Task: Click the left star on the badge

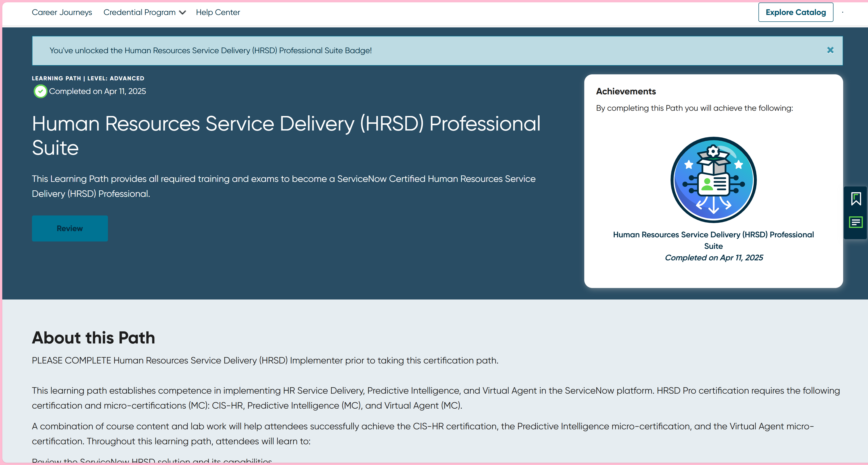Action: click(x=689, y=165)
